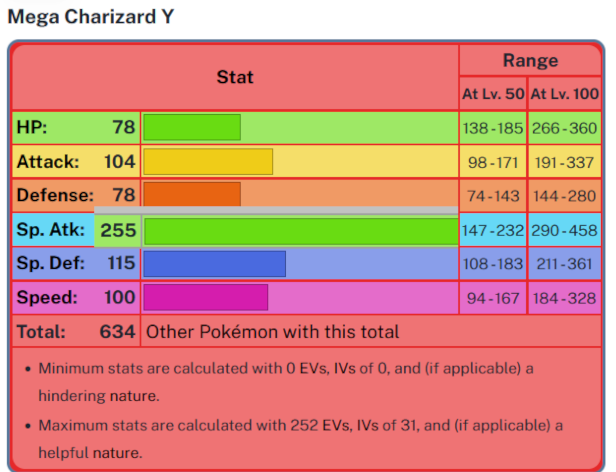
Task: Select the 'Sp. Def:' stat label
Action: (x=51, y=263)
